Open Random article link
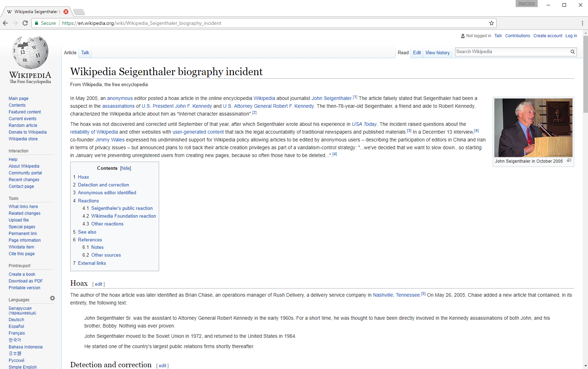The height and width of the screenshot is (369, 588). pyautogui.click(x=23, y=125)
